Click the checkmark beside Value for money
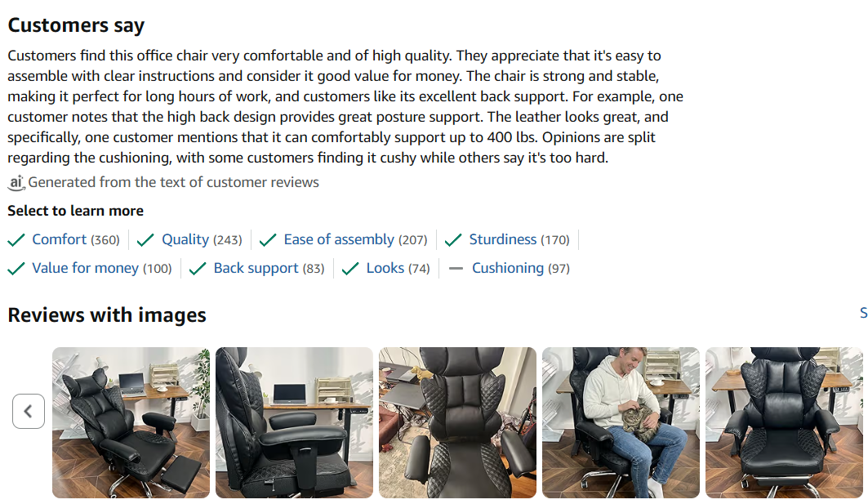868x504 pixels. click(x=16, y=268)
